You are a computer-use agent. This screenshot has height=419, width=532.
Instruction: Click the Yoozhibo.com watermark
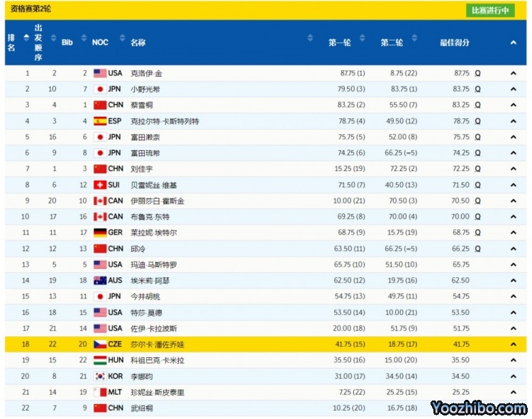pyautogui.click(x=478, y=408)
